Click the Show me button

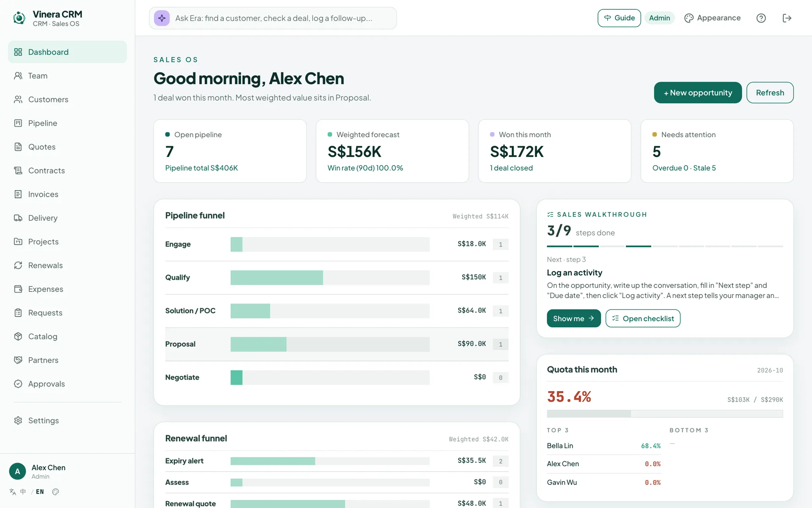573,318
